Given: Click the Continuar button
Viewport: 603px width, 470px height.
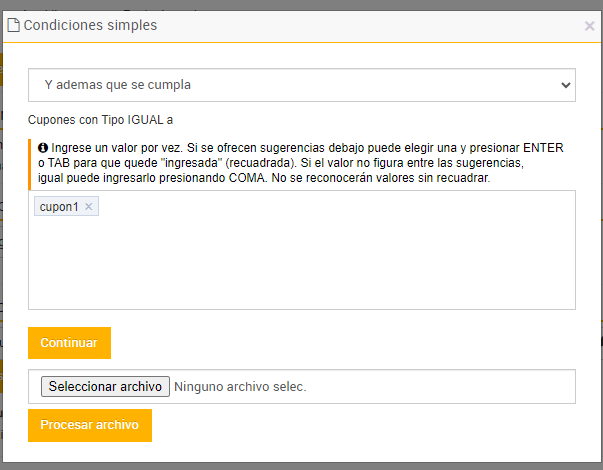Looking at the screenshot, I should 69,343.
